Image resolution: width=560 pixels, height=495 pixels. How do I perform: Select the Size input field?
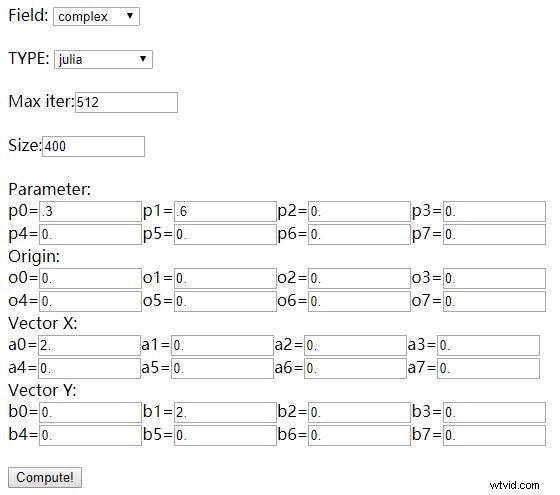coord(93,146)
